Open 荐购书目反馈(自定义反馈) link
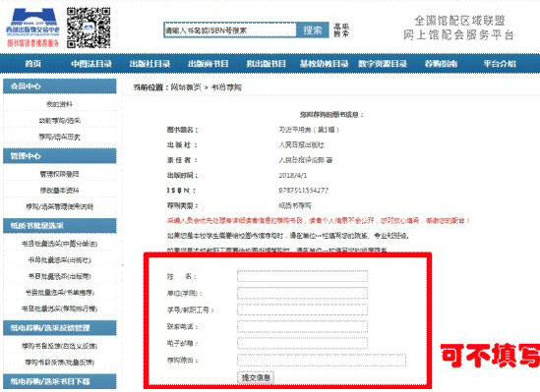Screen dimensions: 540x392 [x=60, y=346]
